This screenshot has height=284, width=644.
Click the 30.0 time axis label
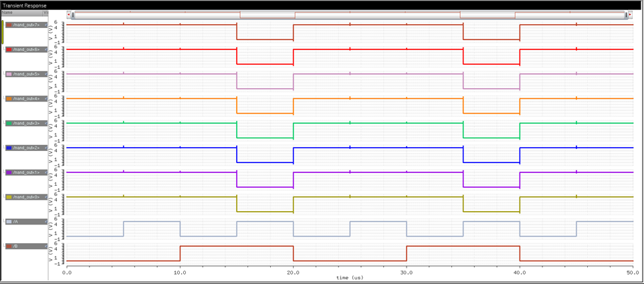(407, 272)
